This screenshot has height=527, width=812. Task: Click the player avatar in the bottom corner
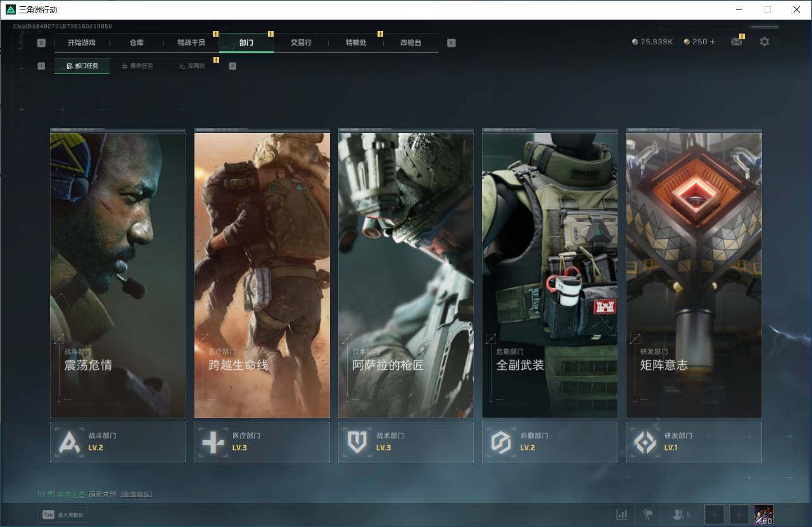763,514
